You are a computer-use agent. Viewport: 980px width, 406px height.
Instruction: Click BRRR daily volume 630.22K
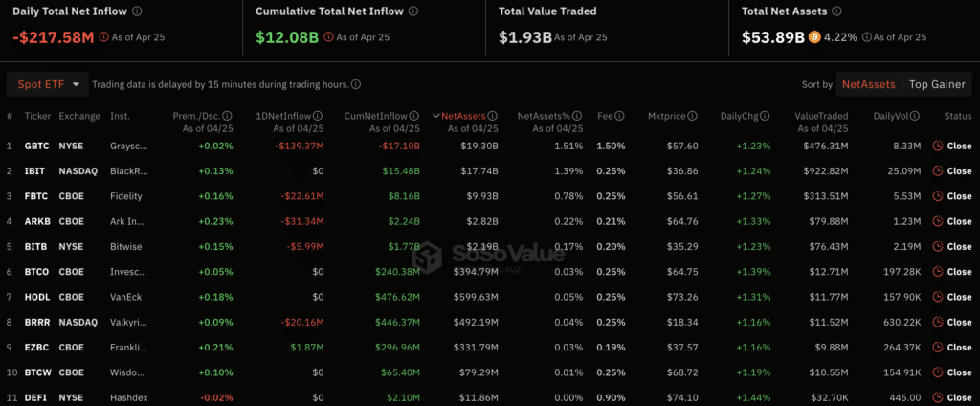[902, 322]
